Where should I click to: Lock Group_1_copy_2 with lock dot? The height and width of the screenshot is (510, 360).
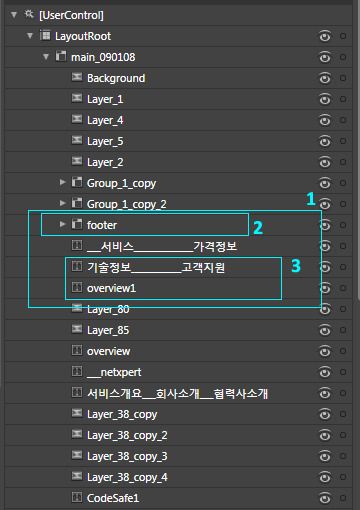coord(343,204)
